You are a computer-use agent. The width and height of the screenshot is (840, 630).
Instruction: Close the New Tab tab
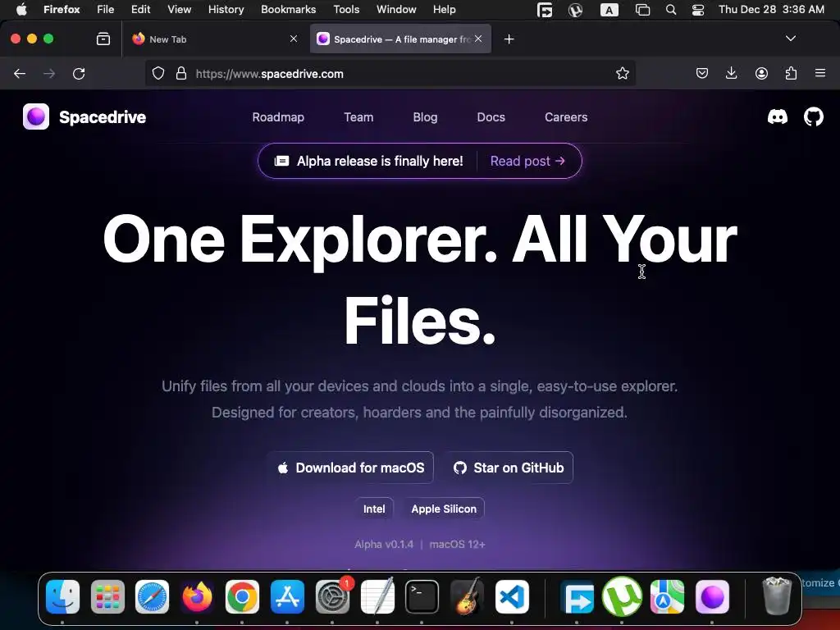pyautogui.click(x=294, y=39)
